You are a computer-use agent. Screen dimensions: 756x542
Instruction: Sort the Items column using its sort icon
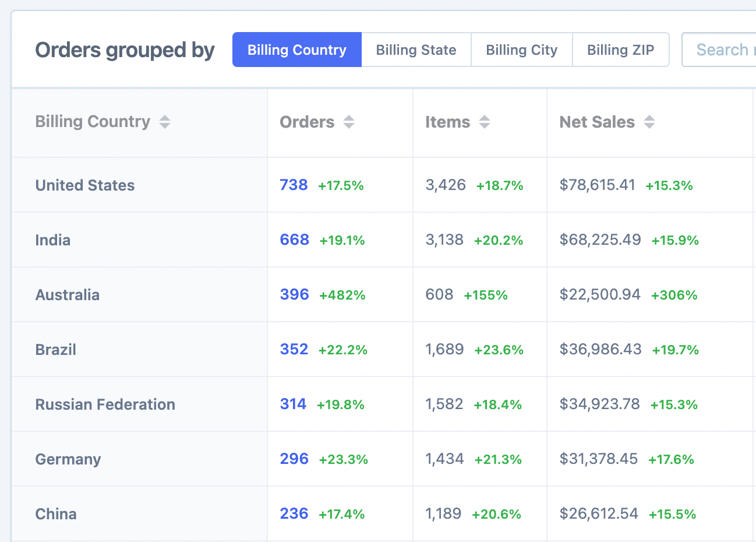(484, 122)
